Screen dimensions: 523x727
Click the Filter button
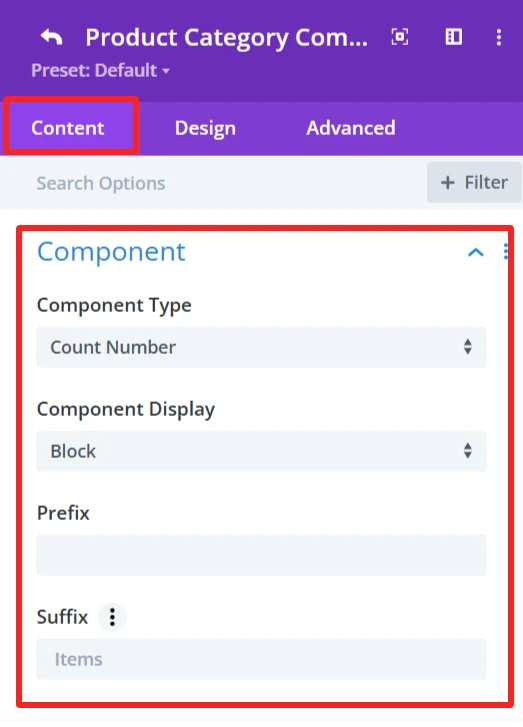point(474,182)
